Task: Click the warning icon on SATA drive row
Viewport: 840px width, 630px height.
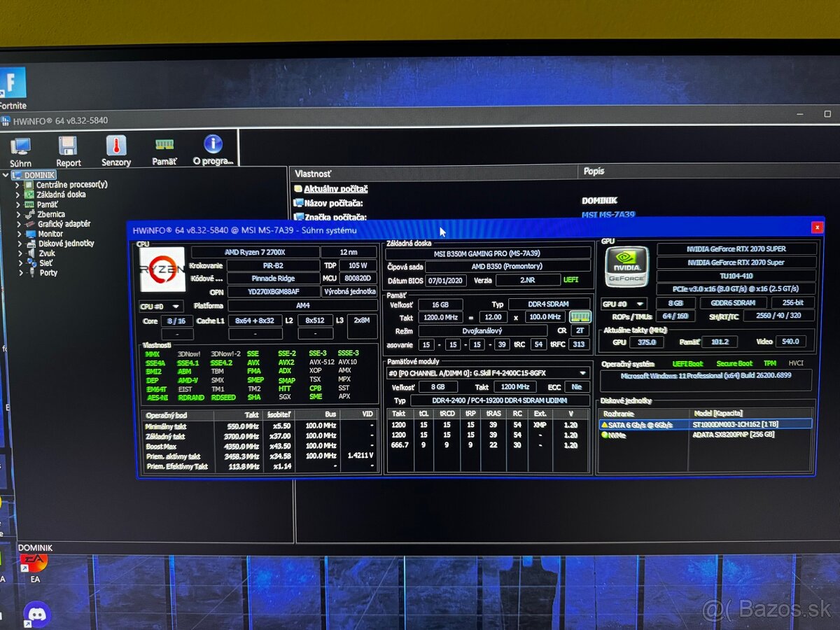Action: (605, 424)
